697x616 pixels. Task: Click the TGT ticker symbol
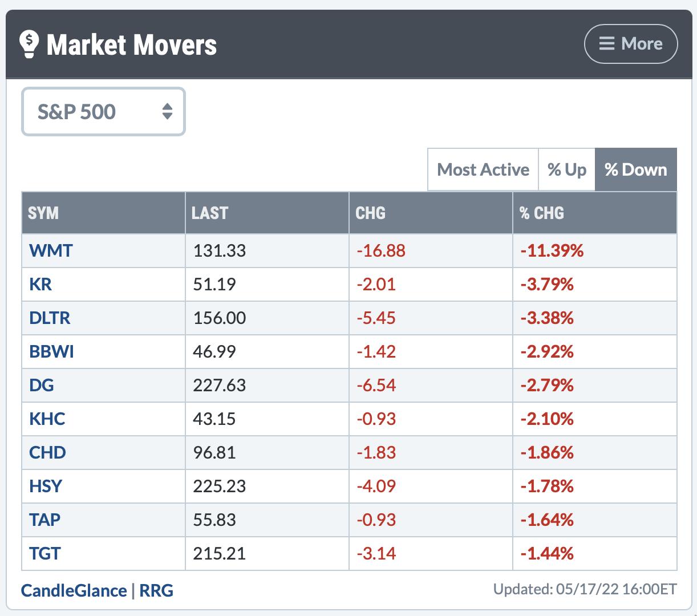pyautogui.click(x=44, y=553)
